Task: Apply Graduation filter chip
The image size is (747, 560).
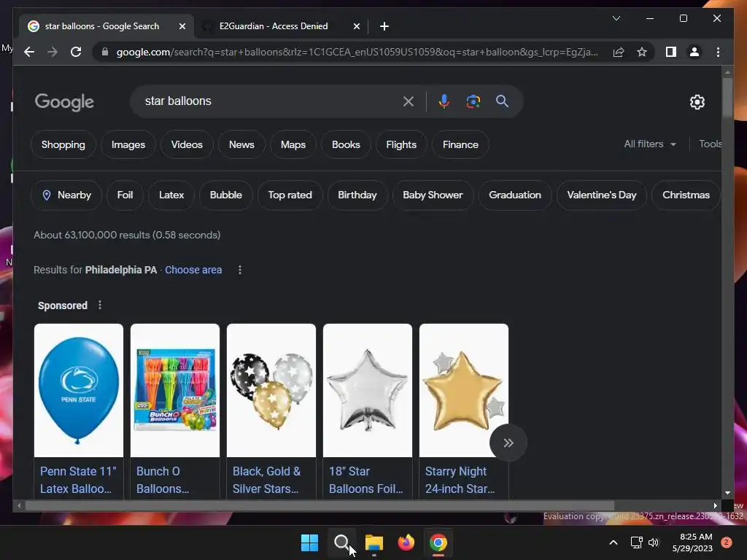Action: 515,195
